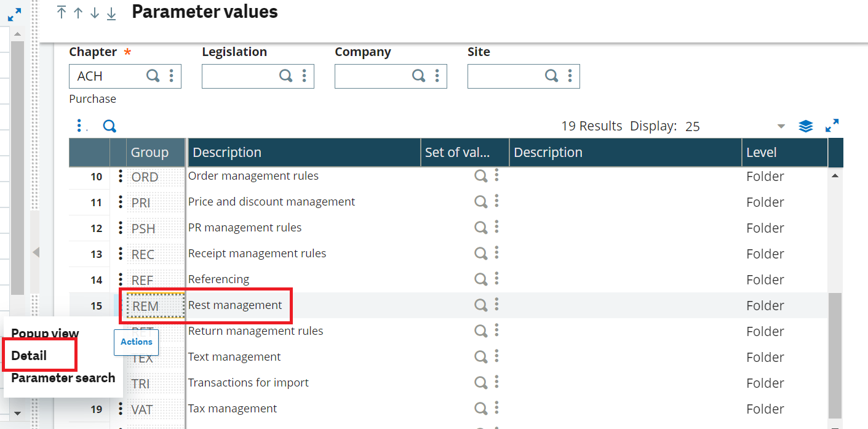The image size is (868, 429).
Task: Open the Site field lookup magnifier
Action: (551, 75)
